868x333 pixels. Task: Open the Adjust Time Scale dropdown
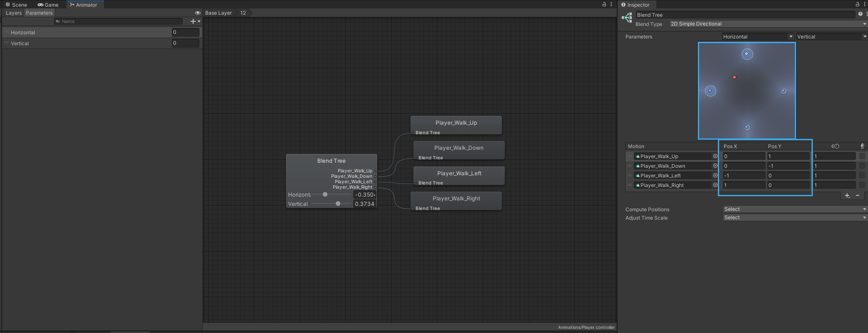pos(794,218)
